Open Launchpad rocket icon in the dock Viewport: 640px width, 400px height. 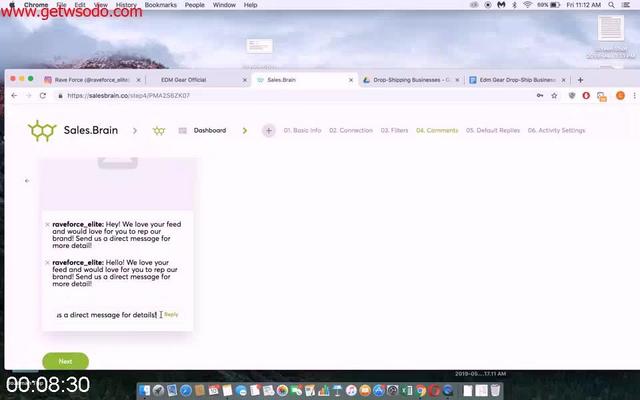click(x=158, y=391)
